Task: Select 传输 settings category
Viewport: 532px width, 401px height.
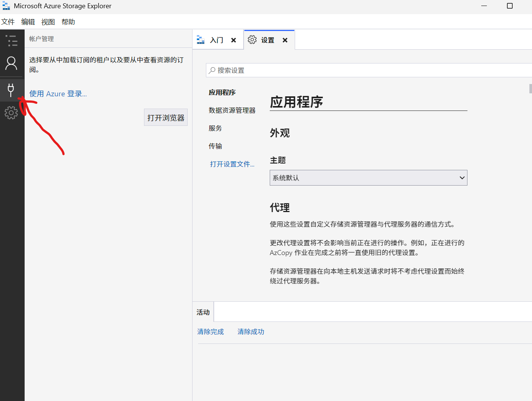Action: click(x=215, y=146)
